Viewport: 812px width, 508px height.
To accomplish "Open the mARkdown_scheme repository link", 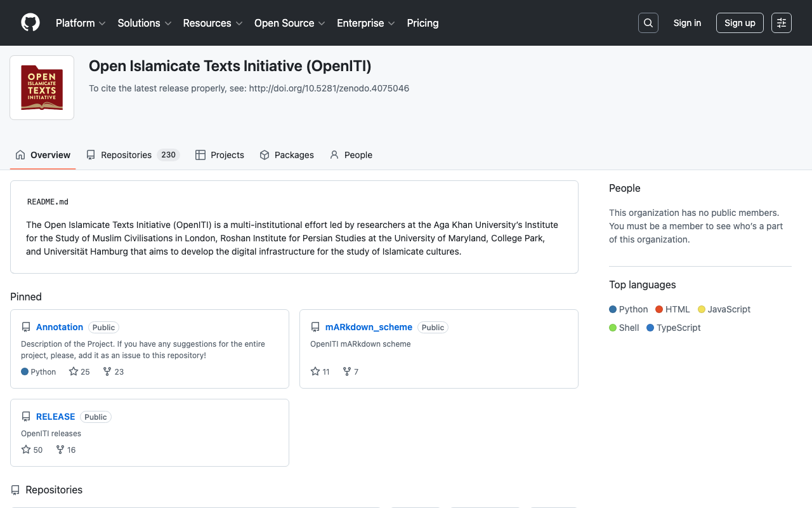I will click(x=369, y=327).
